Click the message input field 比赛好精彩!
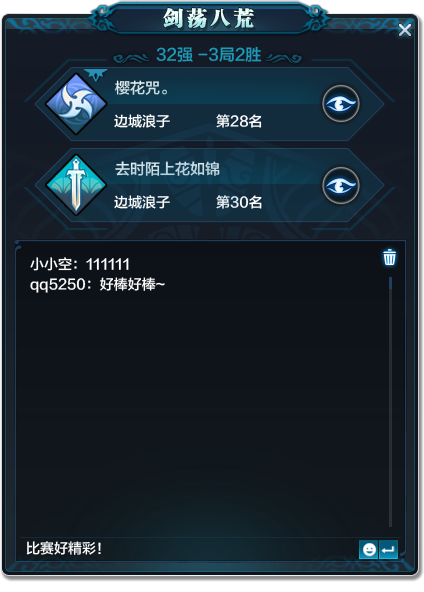 (189, 549)
